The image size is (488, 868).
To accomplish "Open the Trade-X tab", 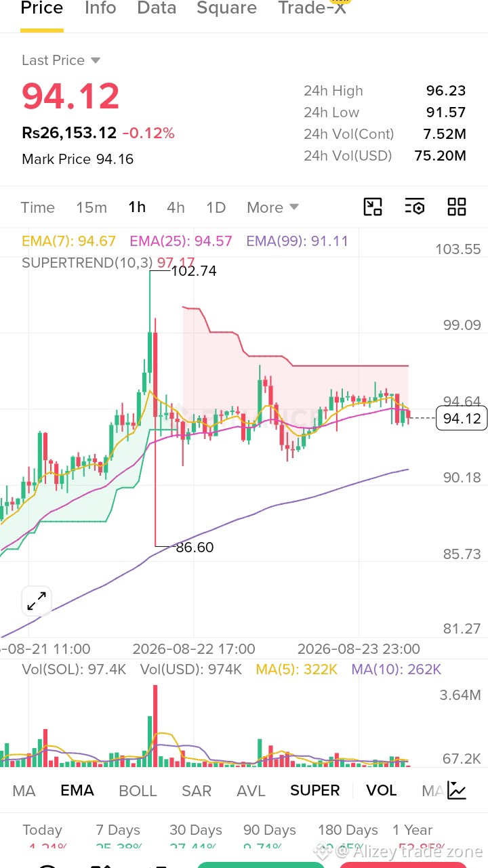I will tap(312, 9).
